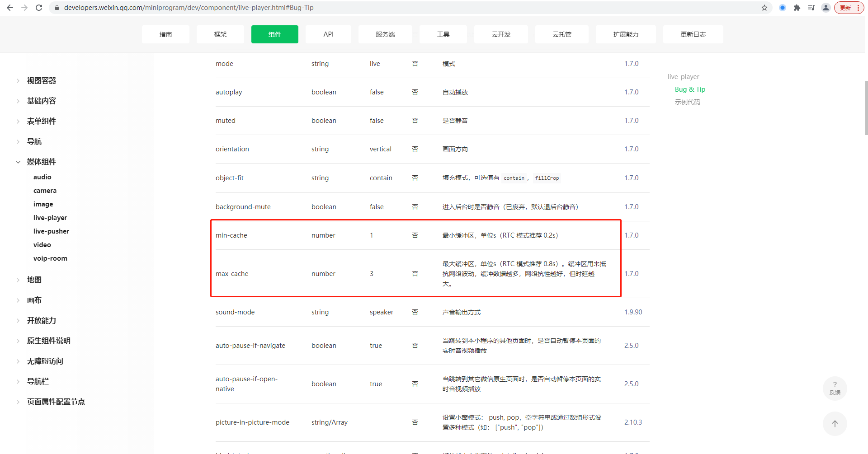Open the audio component page
Viewport: 868px width, 454px height.
point(42,177)
